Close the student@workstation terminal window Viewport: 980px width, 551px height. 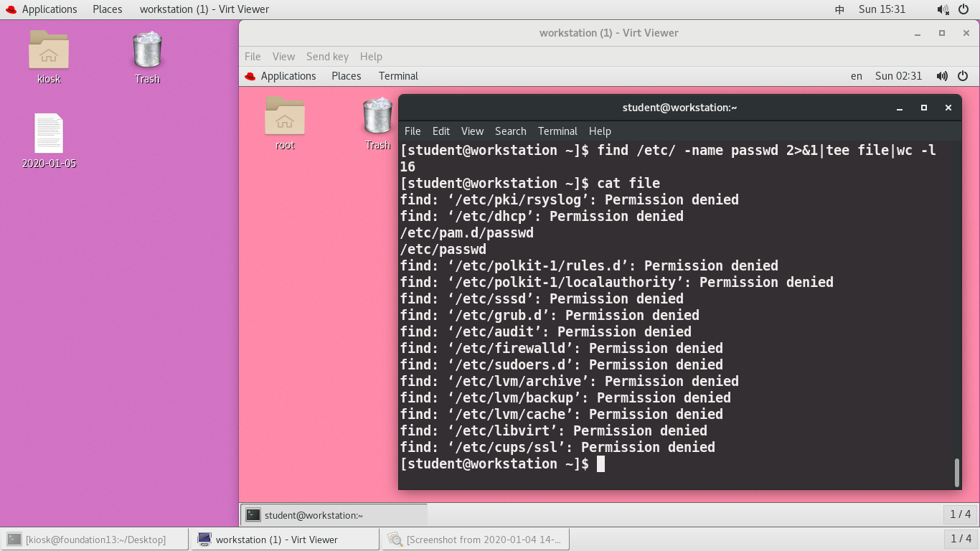[948, 108]
